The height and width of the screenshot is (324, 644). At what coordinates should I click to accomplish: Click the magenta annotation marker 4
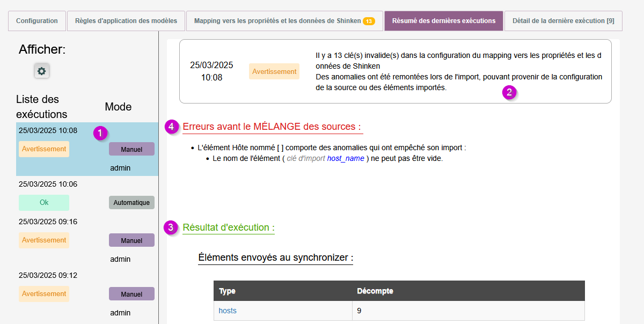point(172,127)
